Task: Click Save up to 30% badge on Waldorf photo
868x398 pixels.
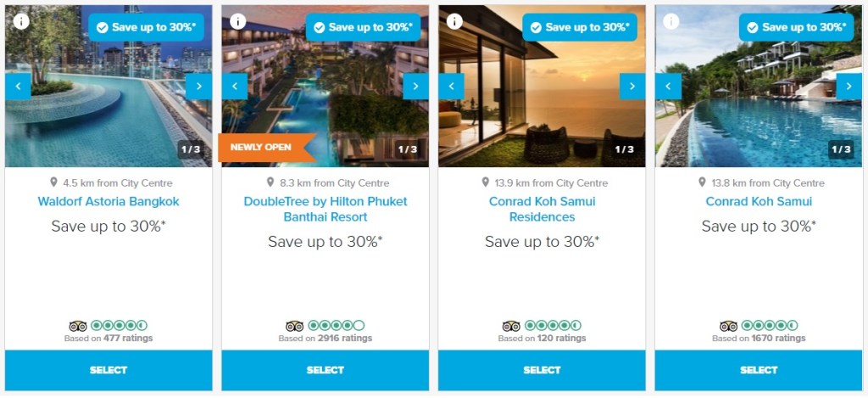Action: 146,27
